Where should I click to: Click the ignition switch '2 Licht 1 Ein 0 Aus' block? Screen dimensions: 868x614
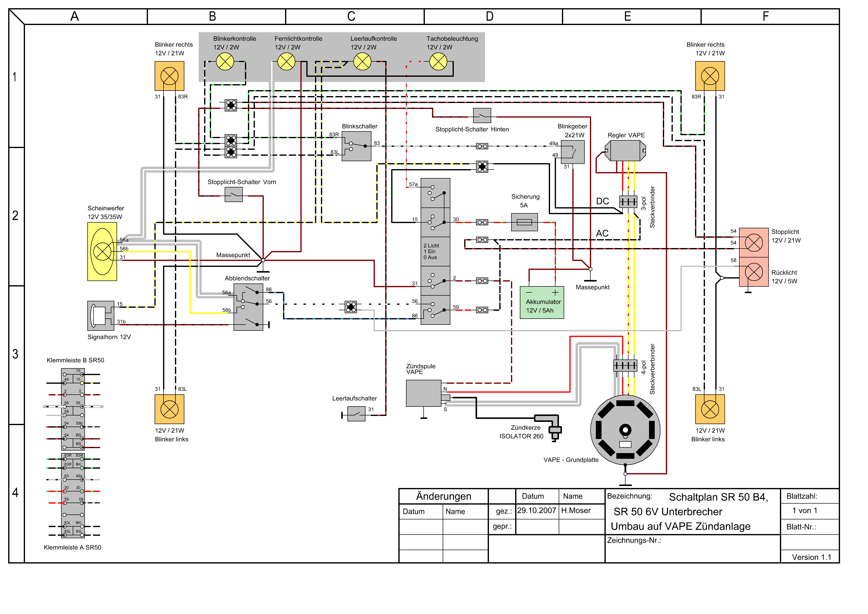[x=435, y=251]
